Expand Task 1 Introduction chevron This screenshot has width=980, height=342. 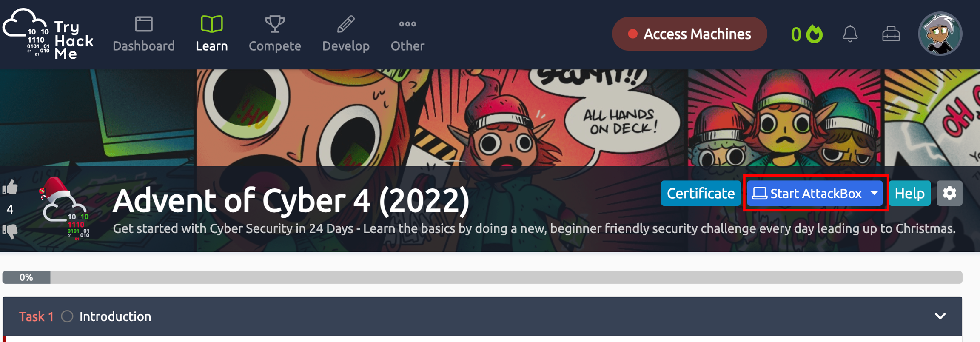click(x=940, y=316)
